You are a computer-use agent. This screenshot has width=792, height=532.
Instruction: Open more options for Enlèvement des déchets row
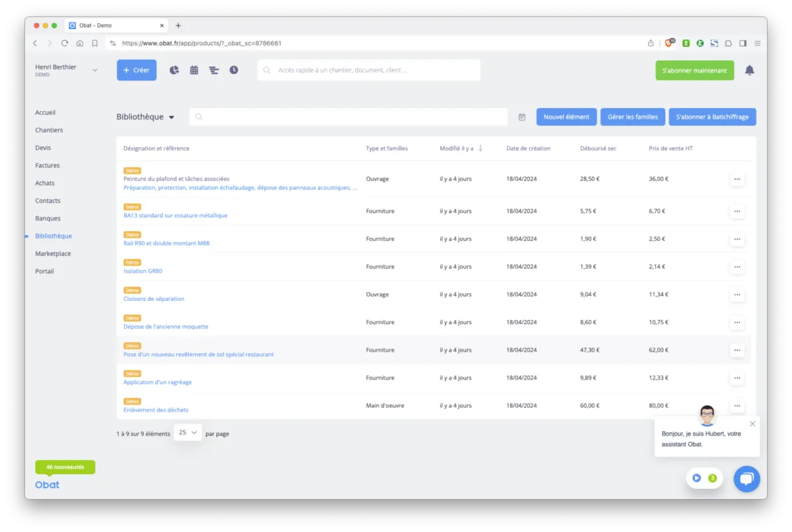[737, 405]
